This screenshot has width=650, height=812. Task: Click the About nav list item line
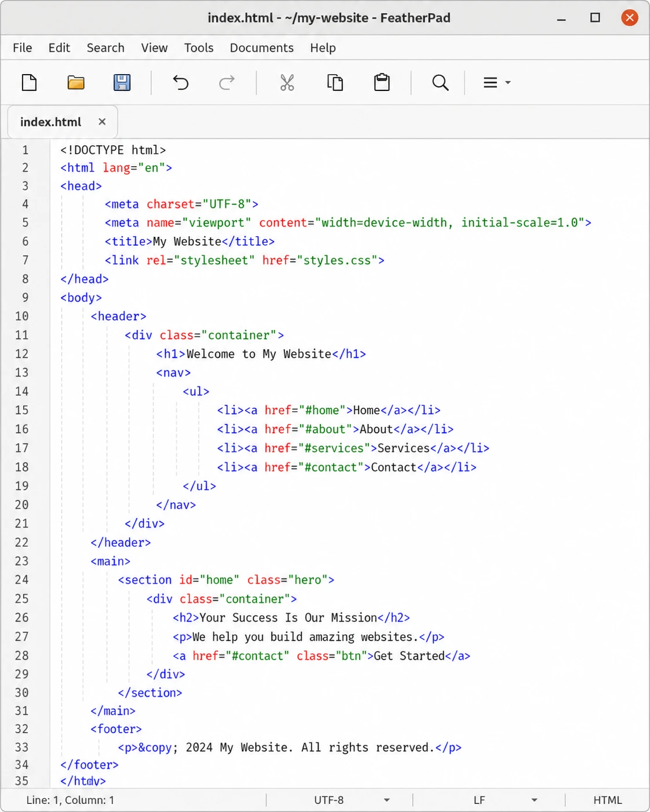[x=335, y=429]
